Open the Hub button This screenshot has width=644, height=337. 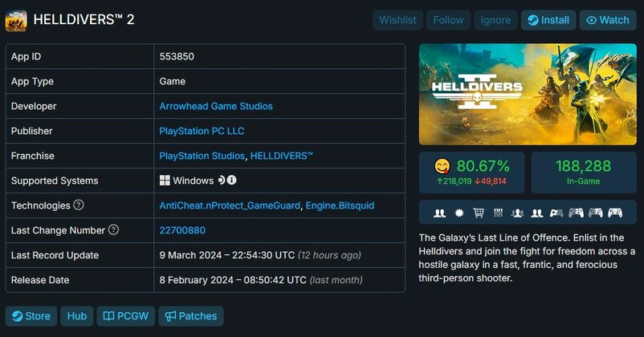pyautogui.click(x=77, y=316)
